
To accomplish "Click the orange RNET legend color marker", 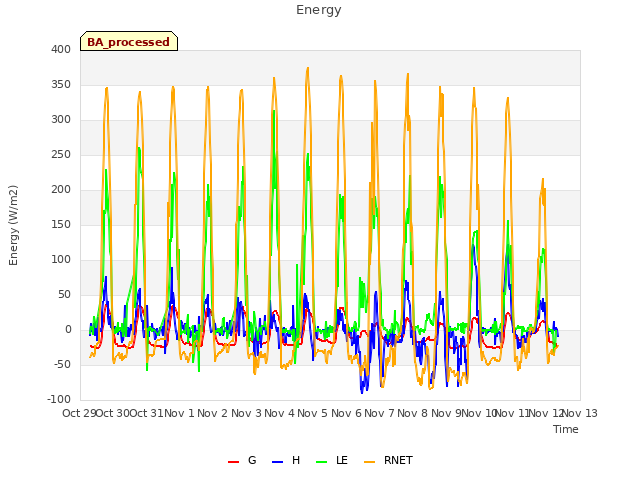I will [x=369, y=462].
